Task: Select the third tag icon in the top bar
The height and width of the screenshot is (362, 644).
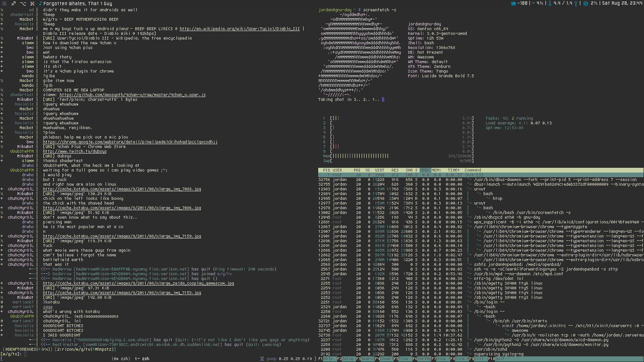Action: coord(23,3)
